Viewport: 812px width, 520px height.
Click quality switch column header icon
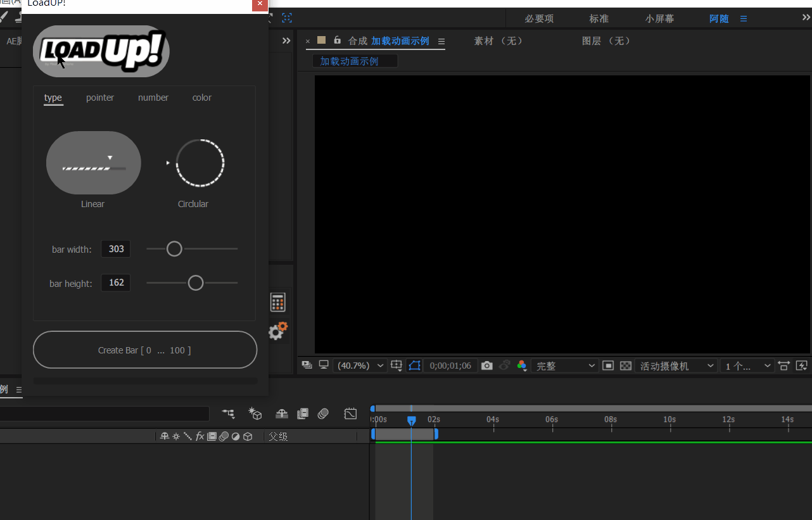187,436
